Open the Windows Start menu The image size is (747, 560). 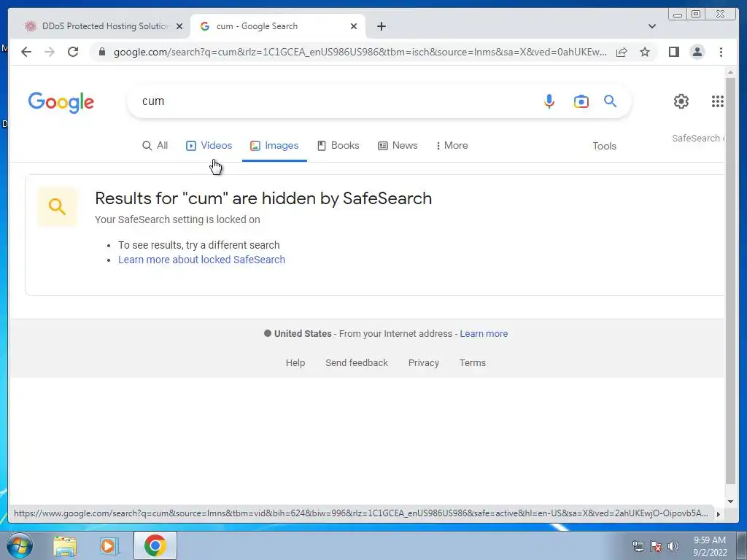tap(19, 545)
